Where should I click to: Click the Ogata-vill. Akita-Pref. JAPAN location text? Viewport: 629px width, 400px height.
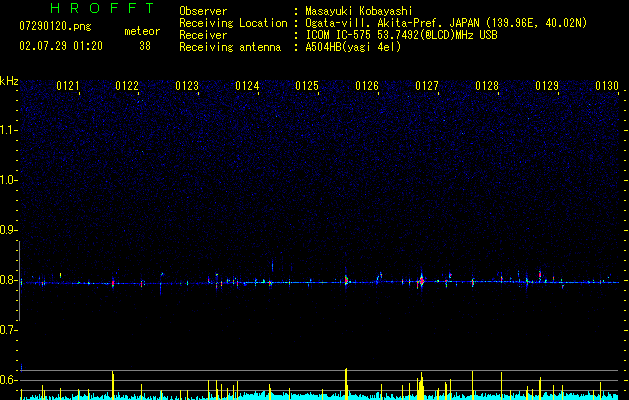446,23
